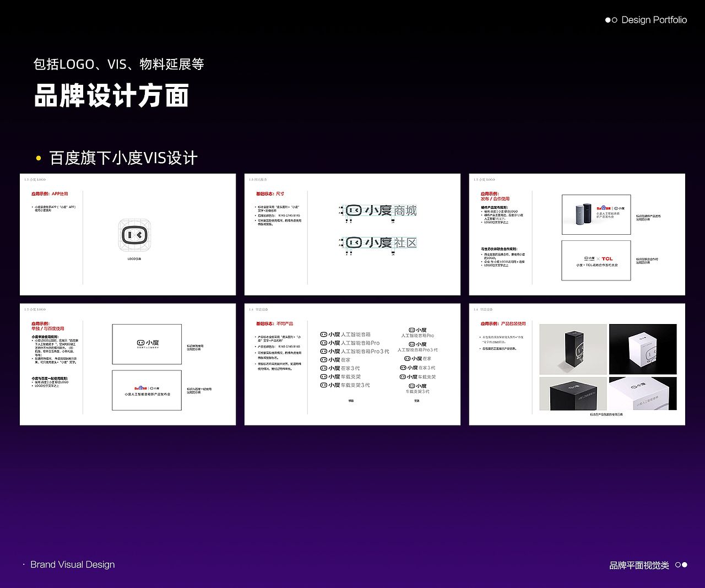
Task: Click the red heading '应用示例: 产品包装使用'
Action: tap(503, 323)
